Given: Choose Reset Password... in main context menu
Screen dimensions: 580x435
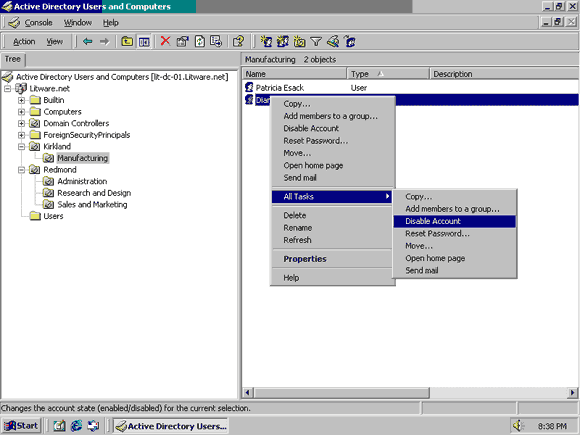Looking at the screenshot, I should [333, 141].
